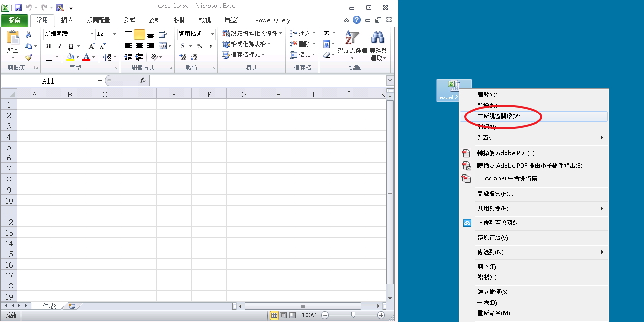Click the Align Text Right icon

[151, 46]
